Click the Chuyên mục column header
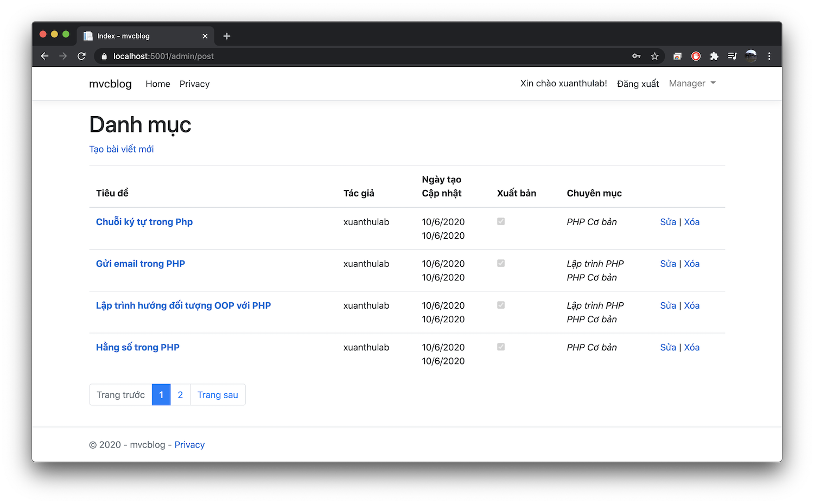Image resolution: width=814 pixels, height=504 pixels. (594, 193)
